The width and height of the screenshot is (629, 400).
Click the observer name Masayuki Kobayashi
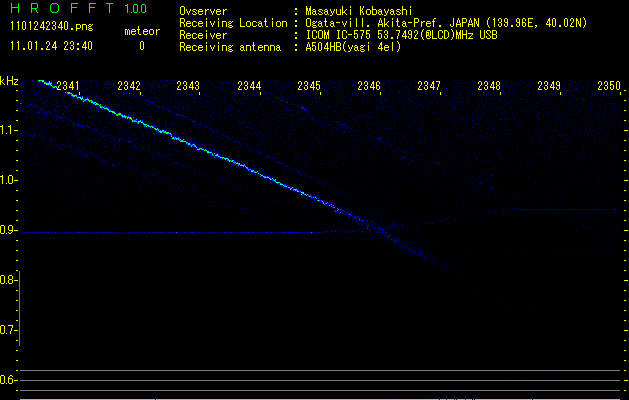[x=359, y=12]
